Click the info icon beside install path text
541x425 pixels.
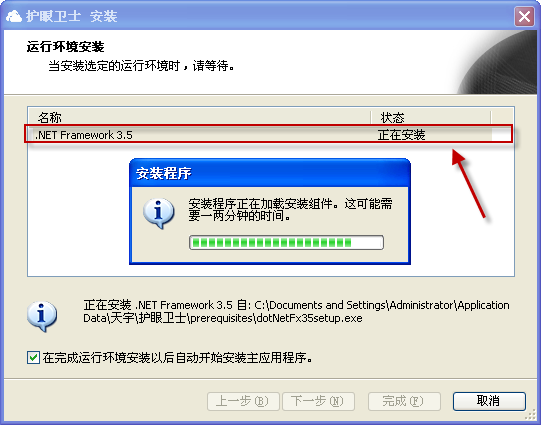pyautogui.click(x=42, y=316)
